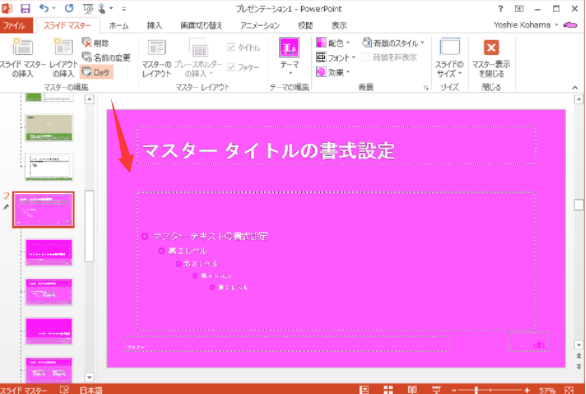
Task: Click the zoom slider handle
Action: click(476, 390)
